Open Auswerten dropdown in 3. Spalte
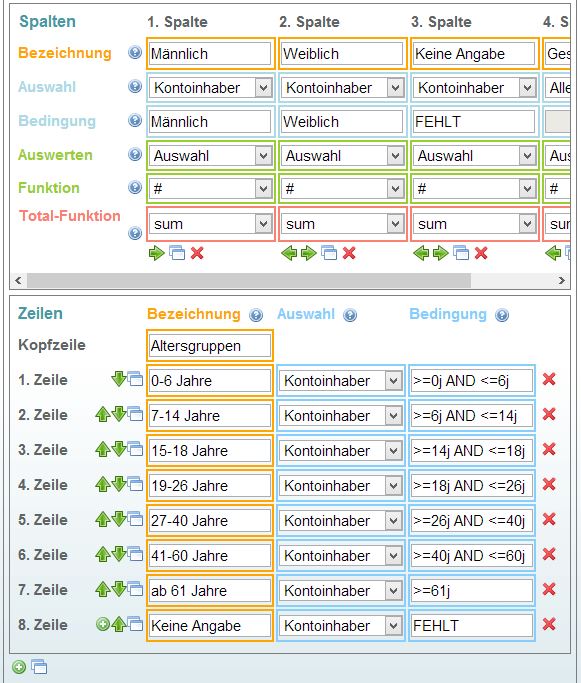The width and height of the screenshot is (581, 683). 475,156
